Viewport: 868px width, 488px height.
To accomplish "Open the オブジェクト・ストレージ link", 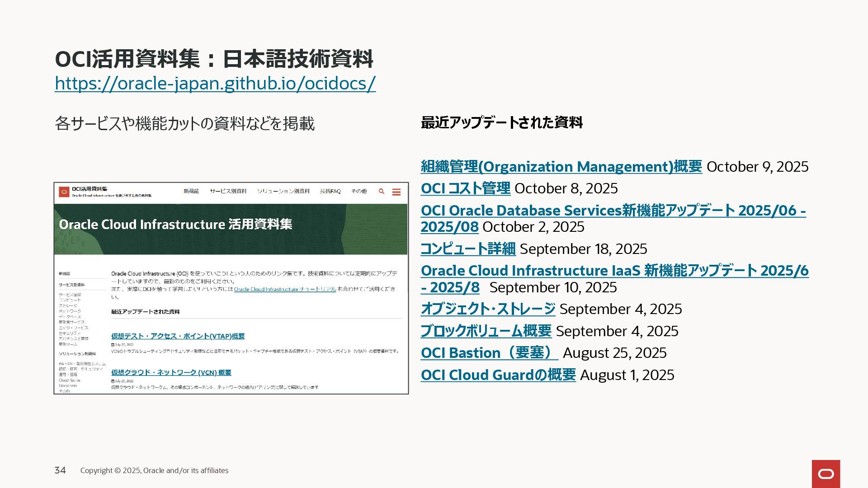I will [x=488, y=309].
